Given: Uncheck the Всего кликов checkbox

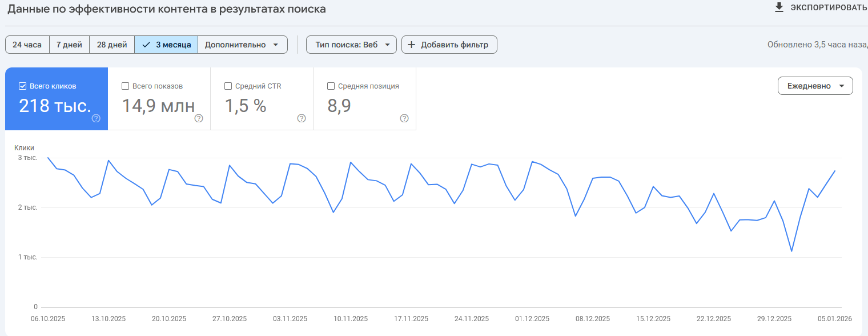Looking at the screenshot, I should [x=23, y=86].
